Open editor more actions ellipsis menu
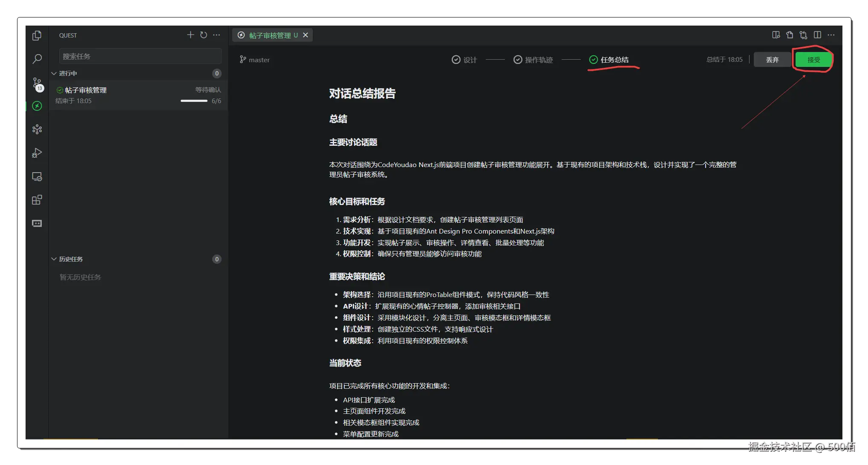Screen dimensions: 868x465 [831, 35]
